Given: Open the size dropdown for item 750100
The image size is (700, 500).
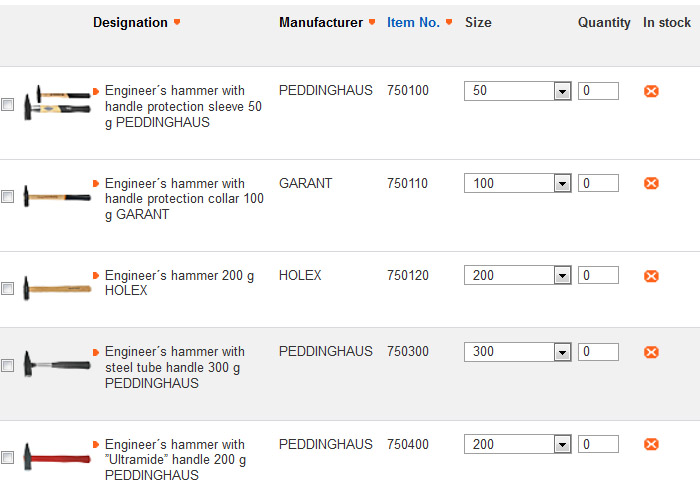Looking at the screenshot, I should 562,91.
